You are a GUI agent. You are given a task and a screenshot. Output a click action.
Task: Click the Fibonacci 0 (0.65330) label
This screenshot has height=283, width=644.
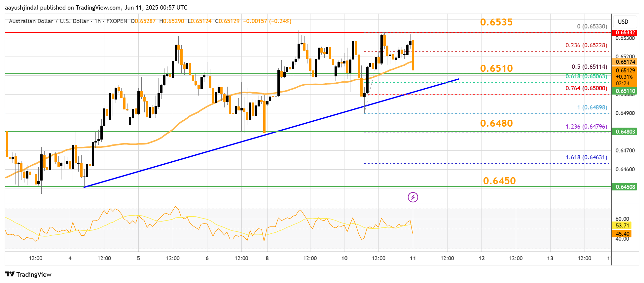(592, 26)
